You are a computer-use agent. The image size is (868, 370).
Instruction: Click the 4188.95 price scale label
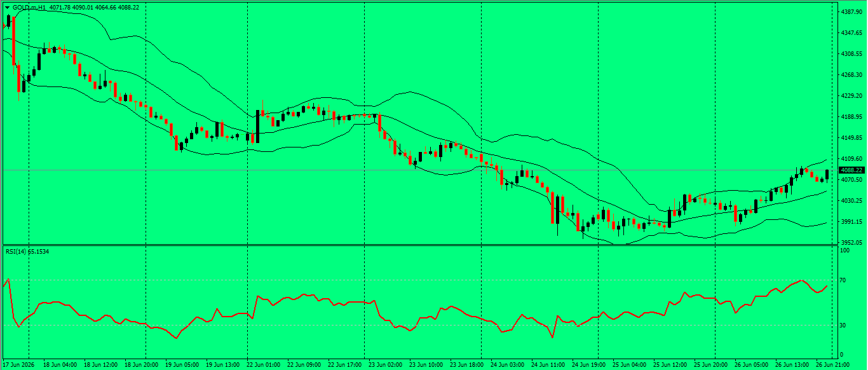pos(851,117)
